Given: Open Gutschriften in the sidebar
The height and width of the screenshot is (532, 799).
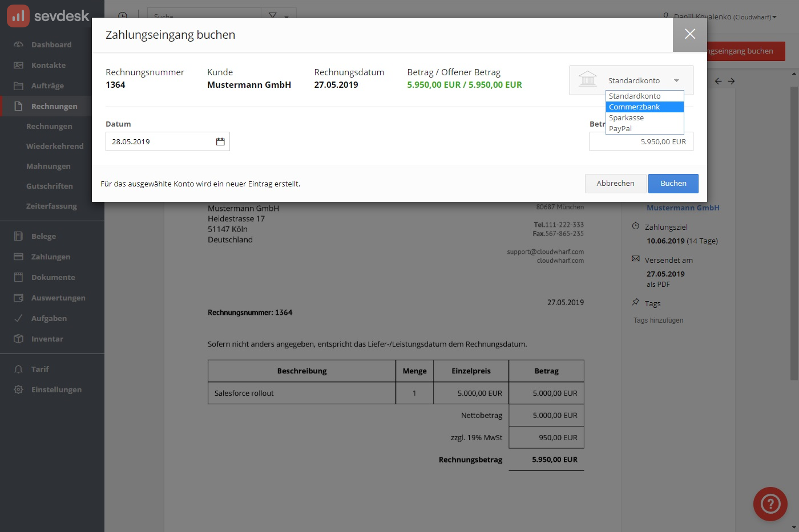Looking at the screenshot, I should 50,186.
